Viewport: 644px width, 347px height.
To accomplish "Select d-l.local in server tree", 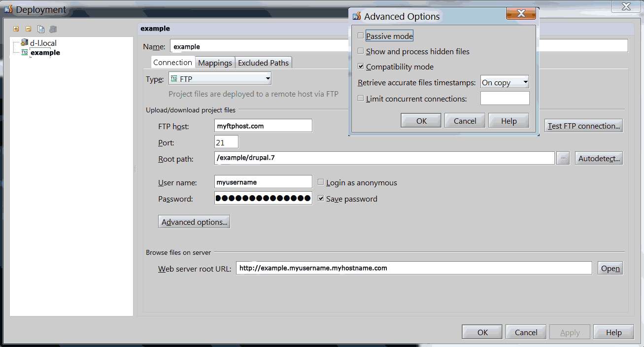I will pos(43,43).
